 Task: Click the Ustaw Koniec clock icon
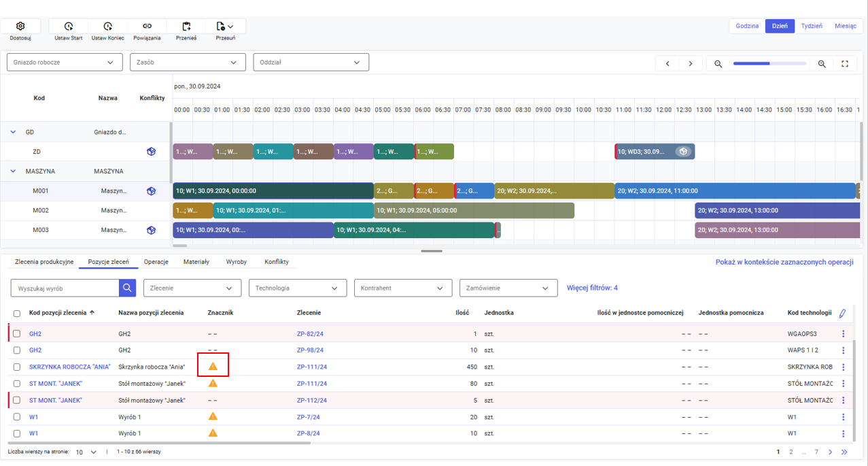pos(107,26)
